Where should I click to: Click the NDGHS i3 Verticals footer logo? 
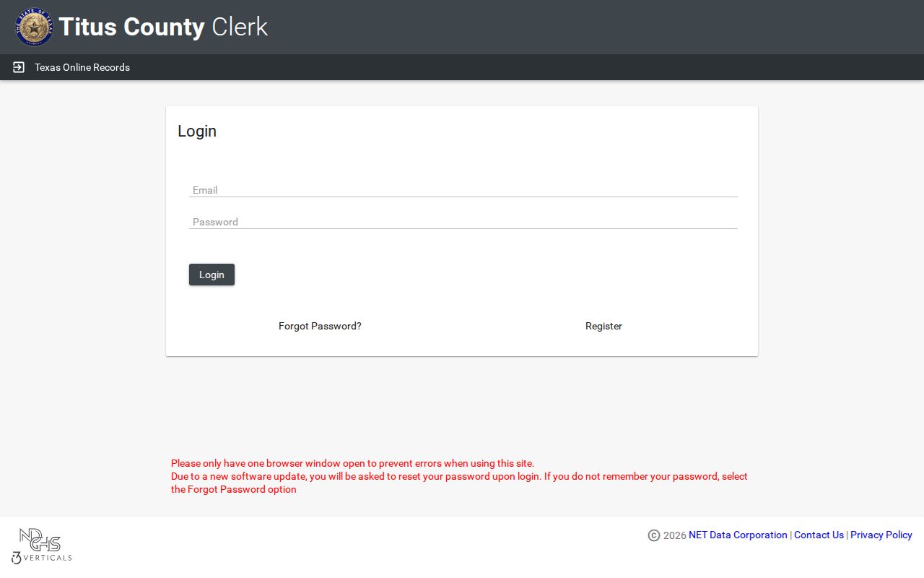click(x=42, y=545)
